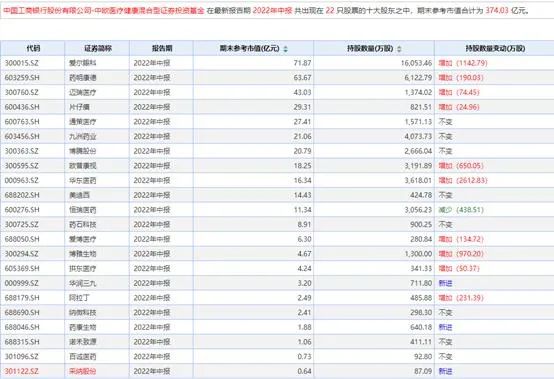554x379 pixels.
Task: Click 2022年中报 in the 300015.SZ row
Action: pos(152,63)
